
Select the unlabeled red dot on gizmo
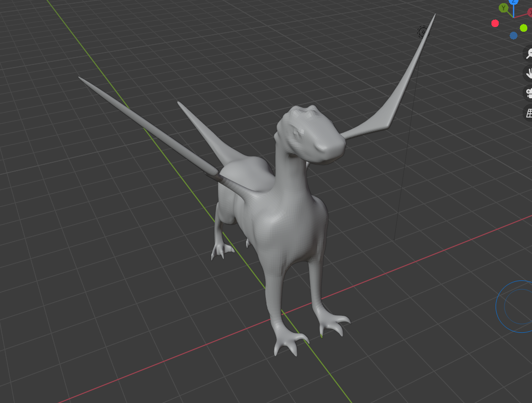click(x=495, y=23)
